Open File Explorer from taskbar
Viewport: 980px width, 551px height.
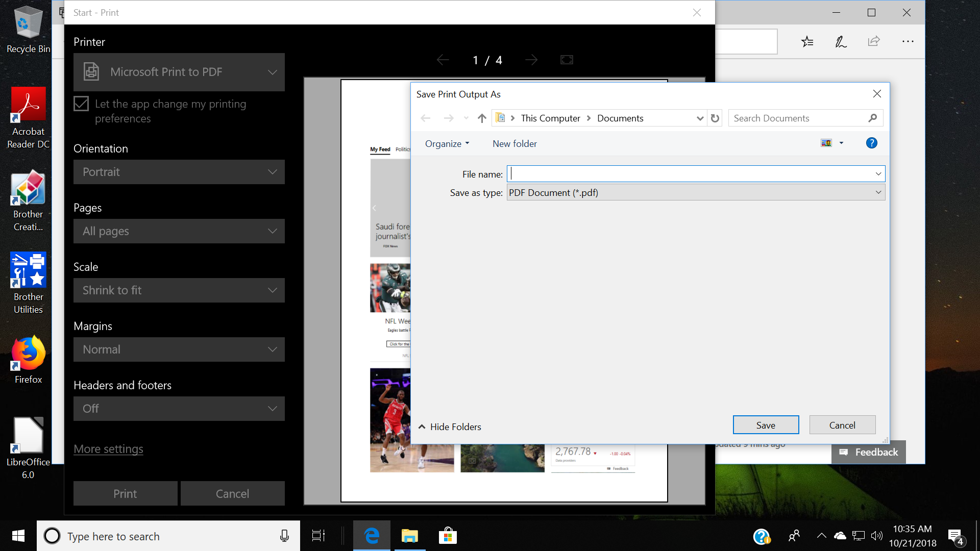click(409, 536)
